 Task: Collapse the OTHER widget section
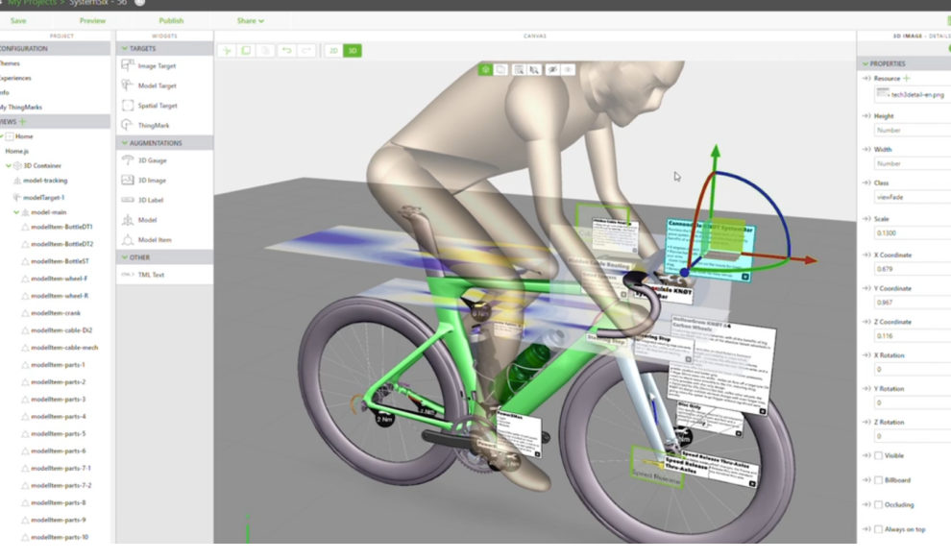[125, 257]
